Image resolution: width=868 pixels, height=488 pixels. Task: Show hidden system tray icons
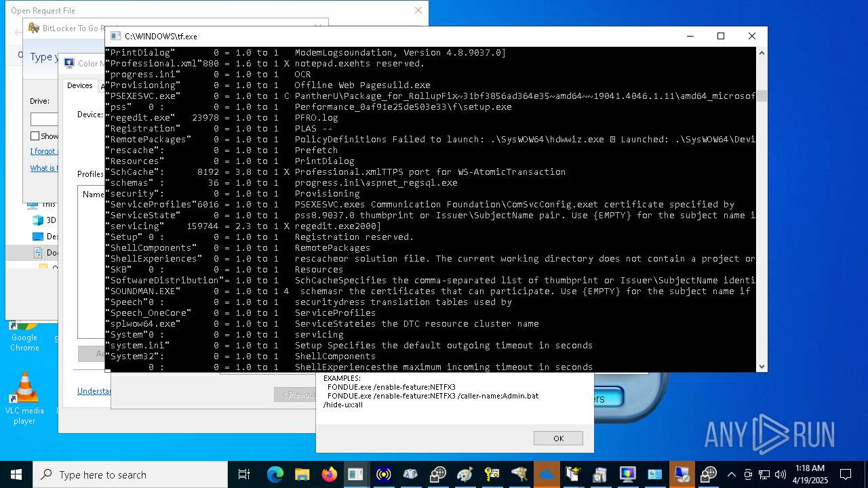732,474
